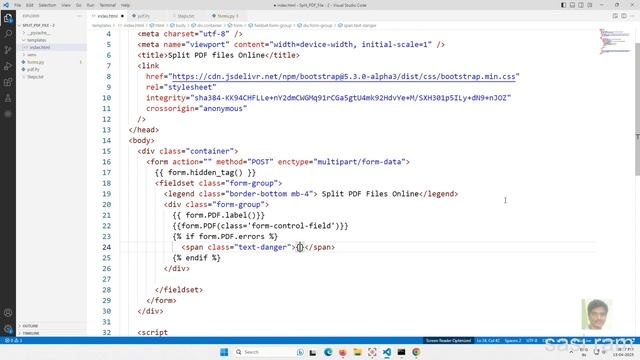Click the Spaces: 2 indentation status
This screenshot has width=640, height=360.
tap(513, 340)
